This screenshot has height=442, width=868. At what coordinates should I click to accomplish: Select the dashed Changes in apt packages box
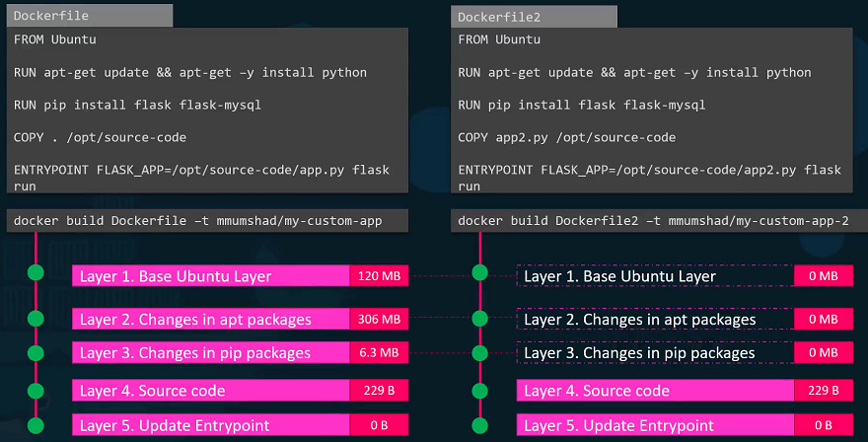[x=655, y=319]
